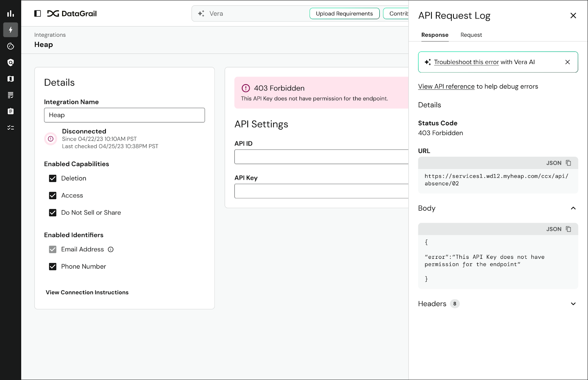The height and width of the screenshot is (380, 588).
Task: Collapse the Body section chevron
Action: 573,208
